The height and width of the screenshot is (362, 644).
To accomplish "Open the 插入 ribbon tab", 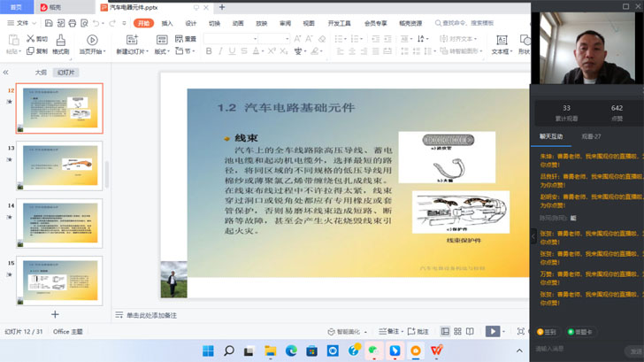I will tap(167, 23).
